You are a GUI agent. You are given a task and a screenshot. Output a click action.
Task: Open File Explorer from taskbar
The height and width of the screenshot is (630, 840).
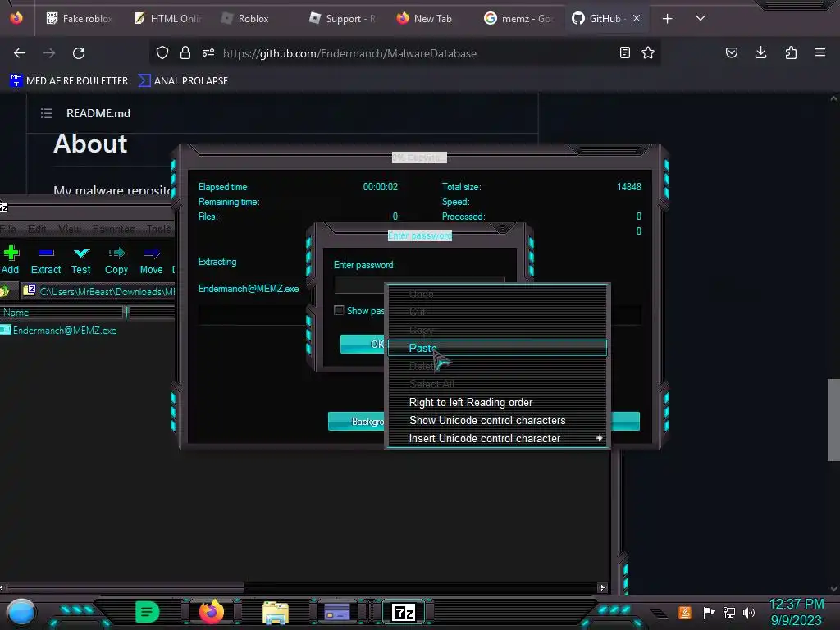(x=276, y=612)
